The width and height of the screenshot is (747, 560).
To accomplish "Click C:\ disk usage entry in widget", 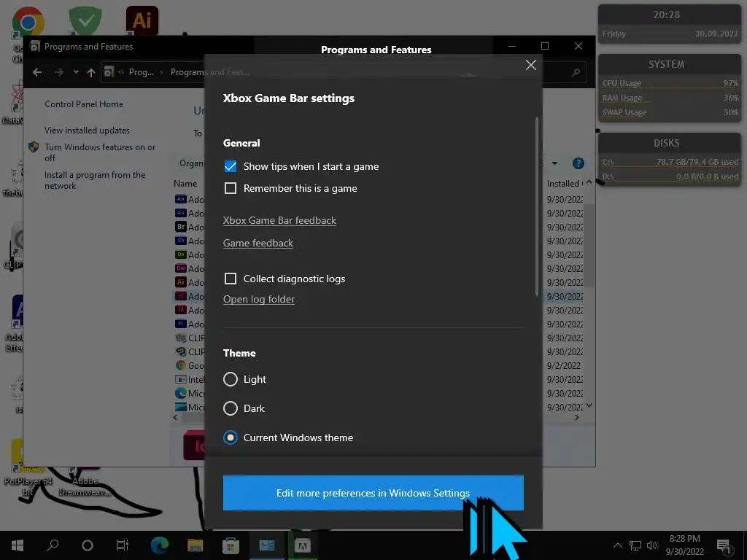I will coord(670,162).
